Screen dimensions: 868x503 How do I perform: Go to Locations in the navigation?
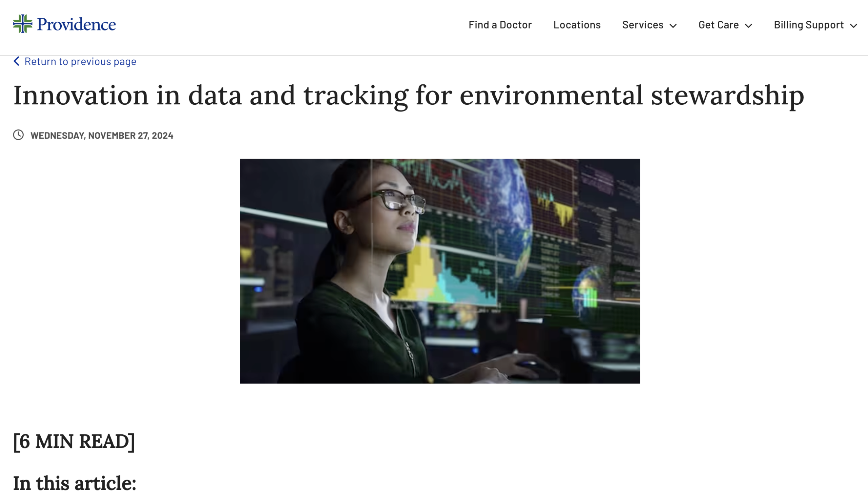click(x=577, y=25)
